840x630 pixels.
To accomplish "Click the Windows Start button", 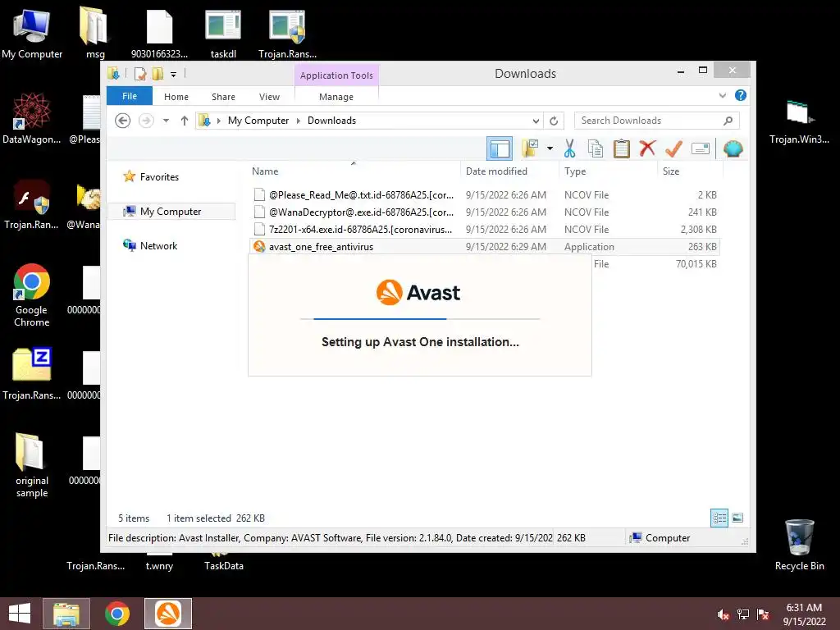I will click(x=20, y=614).
